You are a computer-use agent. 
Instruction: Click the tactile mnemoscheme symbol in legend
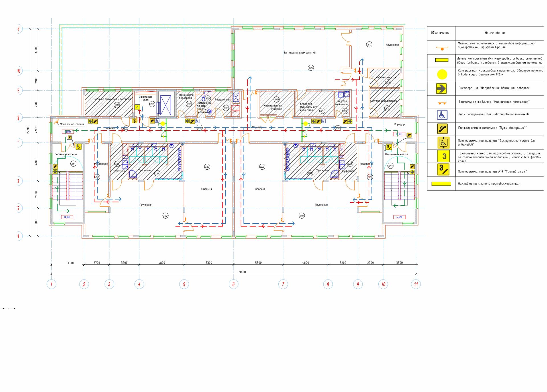[x=442, y=48]
